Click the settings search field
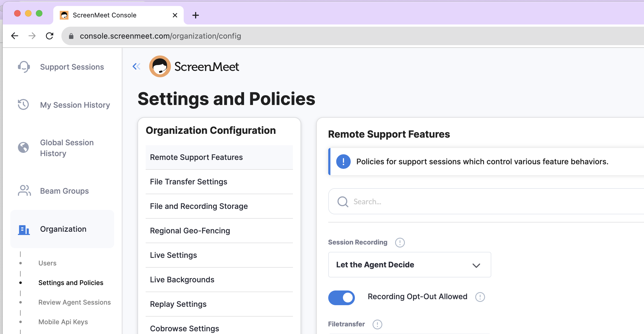Screen dimensions: 644x334 486,202
